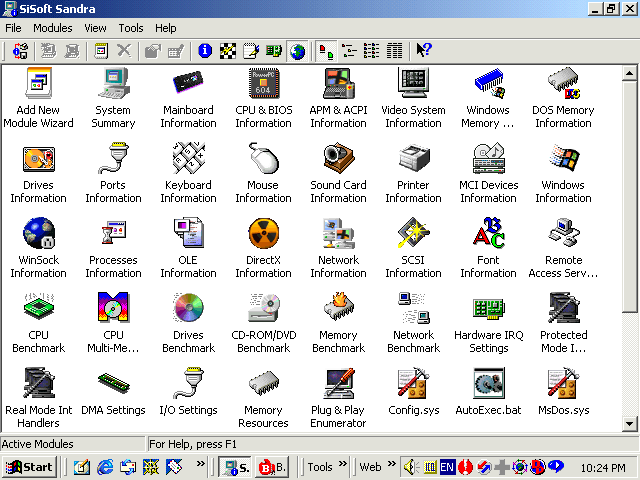The image size is (640, 480).
Task: Run the Drives Benchmark module
Action: pyautogui.click(x=188, y=323)
